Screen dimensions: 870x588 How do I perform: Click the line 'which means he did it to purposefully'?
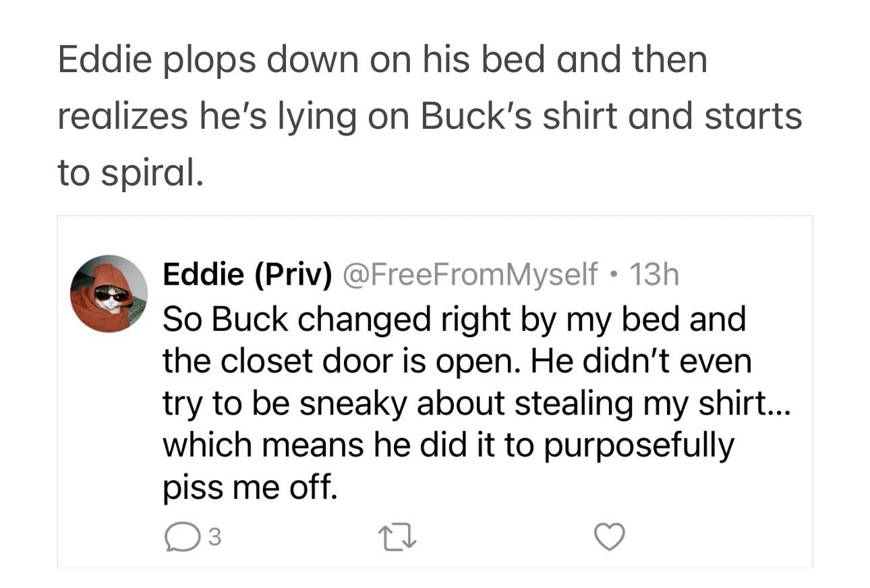448,446
